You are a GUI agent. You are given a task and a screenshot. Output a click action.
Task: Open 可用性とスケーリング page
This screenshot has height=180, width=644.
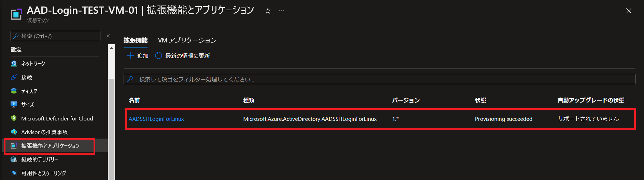[x=44, y=173]
